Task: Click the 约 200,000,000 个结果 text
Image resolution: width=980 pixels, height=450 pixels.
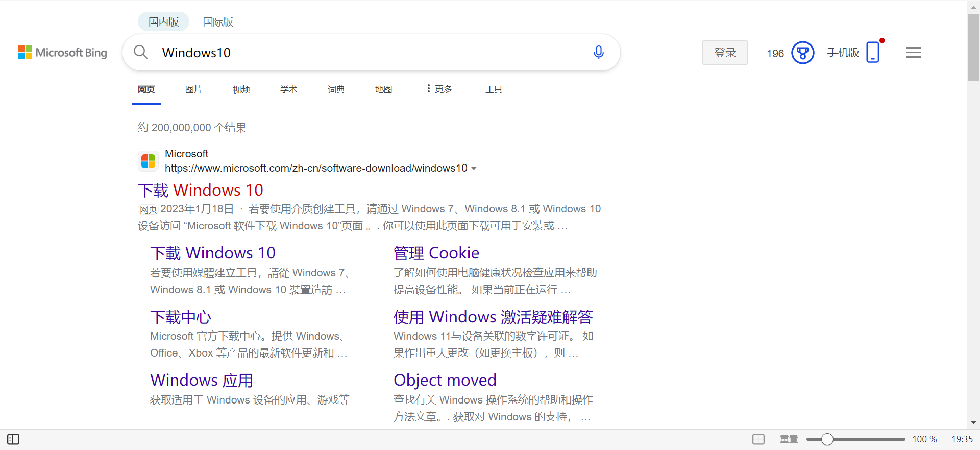Action: [192, 128]
